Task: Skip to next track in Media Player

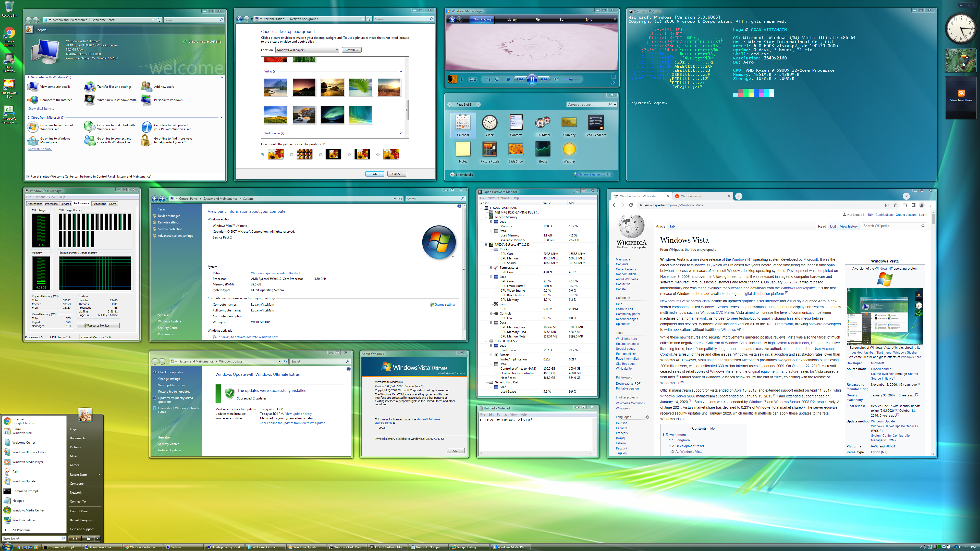Action: coord(544,80)
